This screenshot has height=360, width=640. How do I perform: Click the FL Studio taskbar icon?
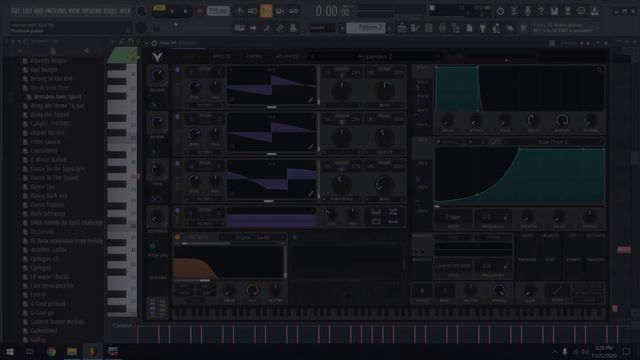(92, 351)
